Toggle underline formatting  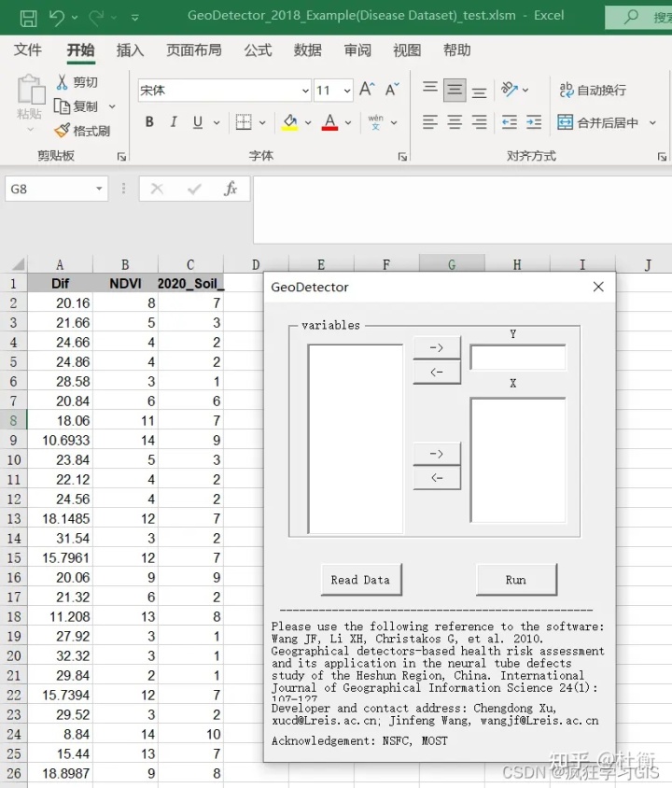198,121
